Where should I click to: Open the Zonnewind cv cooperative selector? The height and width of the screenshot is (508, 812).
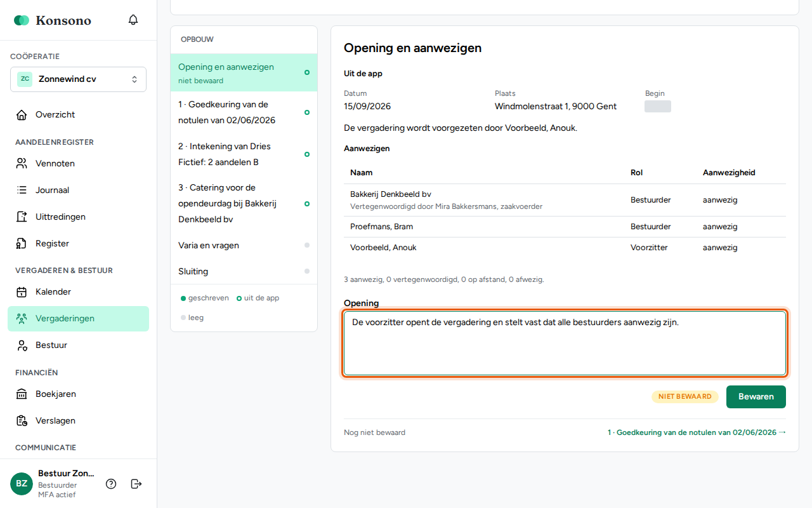click(x=78, y=79)
